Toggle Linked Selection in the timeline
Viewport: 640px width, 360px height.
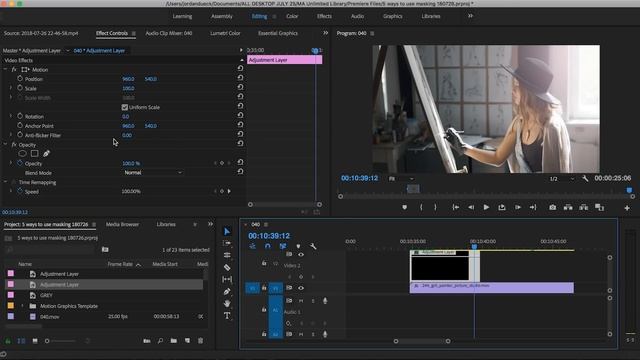click(x=282, y=246)
